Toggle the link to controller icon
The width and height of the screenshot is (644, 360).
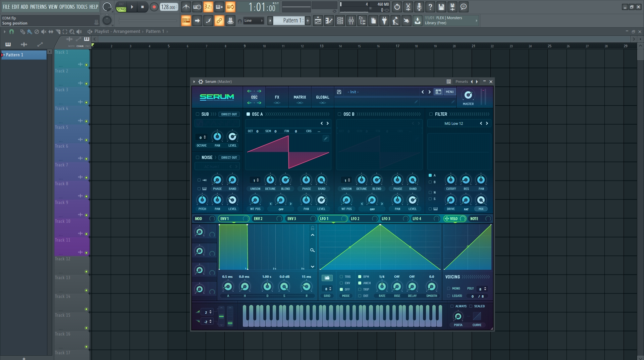[219, 21]
